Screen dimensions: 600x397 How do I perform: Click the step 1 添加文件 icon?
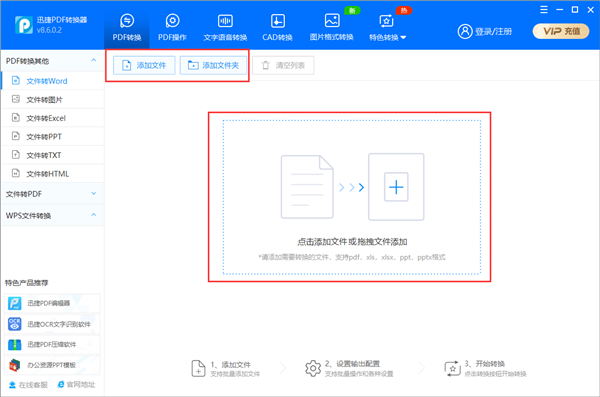198,368
